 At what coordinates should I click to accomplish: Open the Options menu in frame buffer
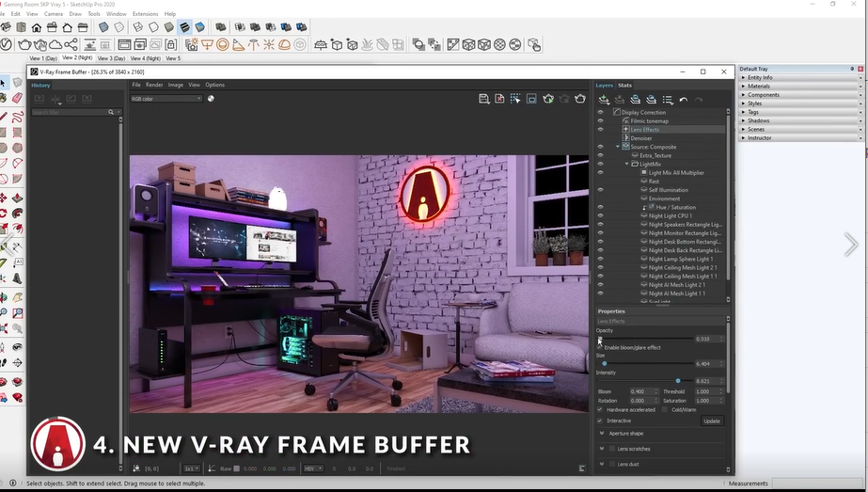point(214,85)
